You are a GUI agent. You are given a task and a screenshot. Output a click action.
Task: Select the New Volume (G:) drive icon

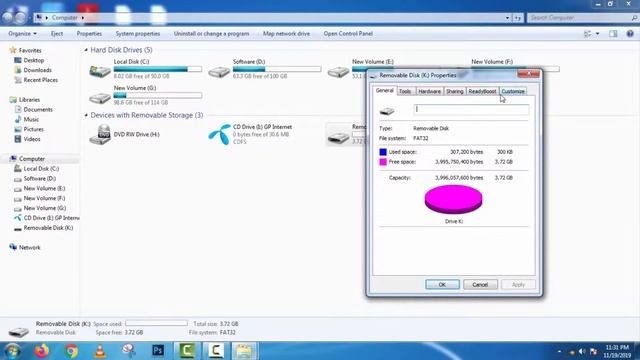coord(100,98)
